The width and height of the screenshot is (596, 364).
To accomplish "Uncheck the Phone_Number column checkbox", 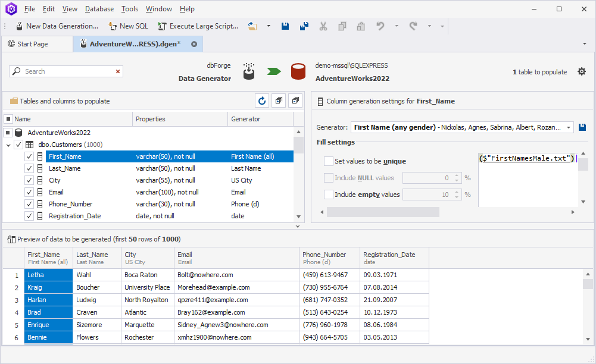I will click(29, 204).
